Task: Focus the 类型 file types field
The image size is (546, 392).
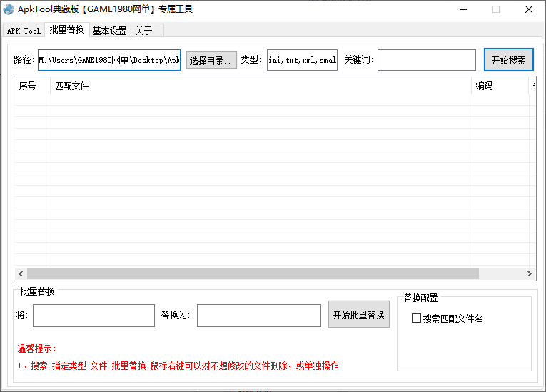Action: coord(302,61)
